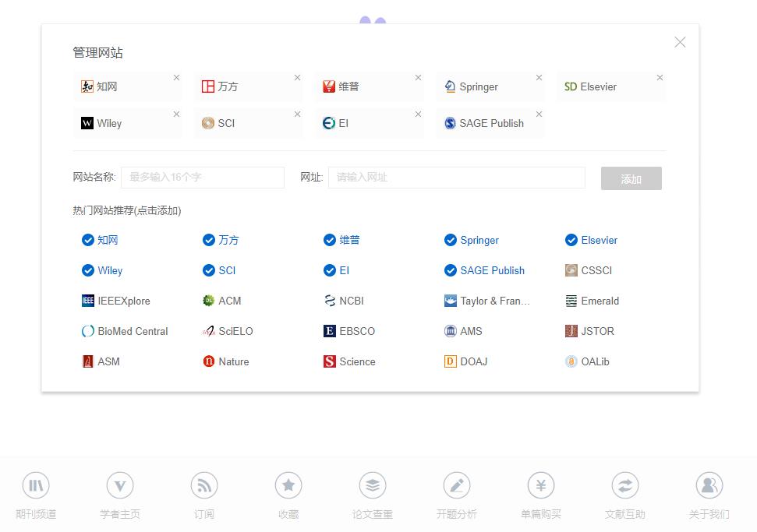Viewport: 757px width, 532px height.
Task: Open 开题分析 topic analysis icon
Action: click(457, 485)
